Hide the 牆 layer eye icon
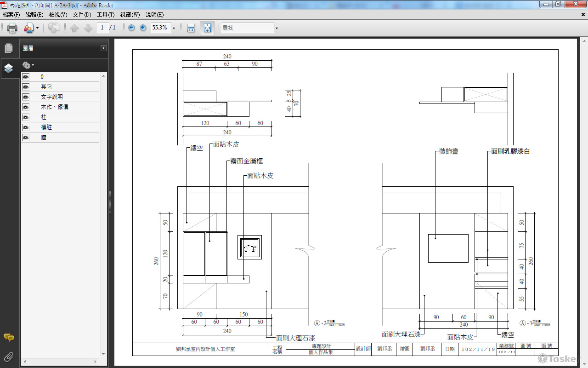 (x=26, y=138)
